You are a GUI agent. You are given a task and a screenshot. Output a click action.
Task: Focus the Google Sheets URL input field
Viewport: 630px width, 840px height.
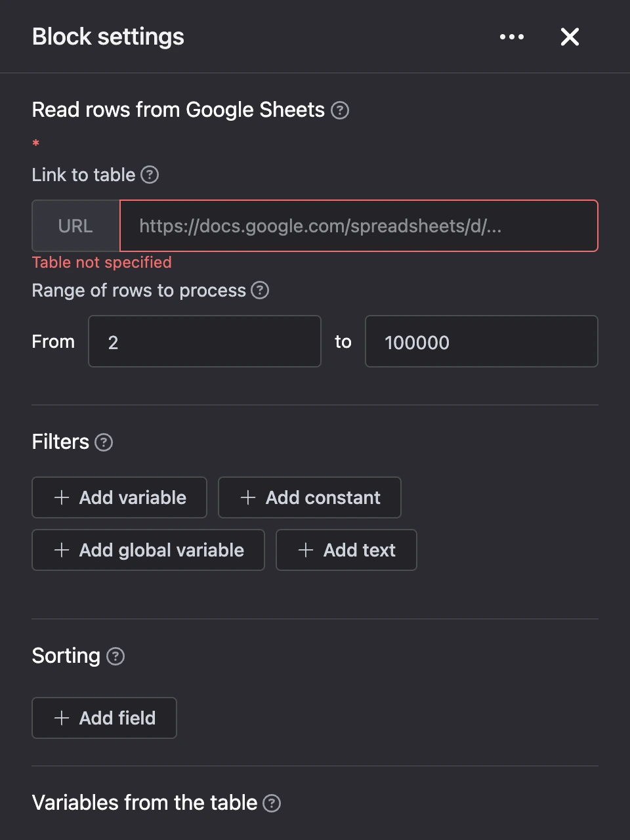[358, 226]
